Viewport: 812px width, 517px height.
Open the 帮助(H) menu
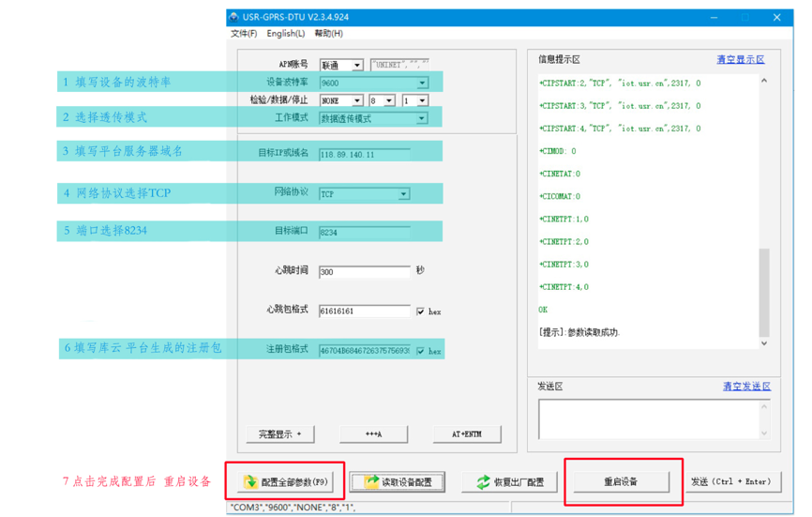pyautogui.click(x=328, y=34)
